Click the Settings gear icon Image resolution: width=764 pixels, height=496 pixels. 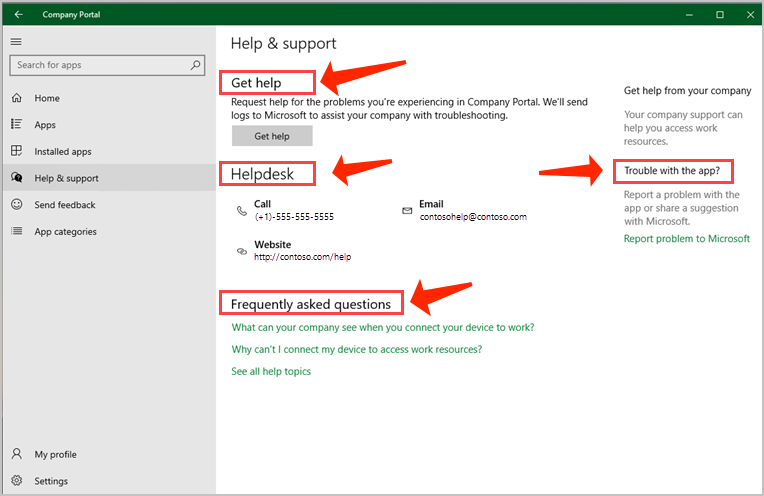17,480
